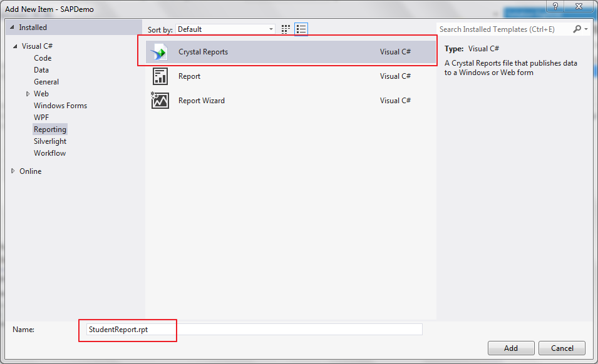Collapse the Installed templates section
The width and height of the screenshot is (598, 364).
pyautogui.click(x=12, y=28)
